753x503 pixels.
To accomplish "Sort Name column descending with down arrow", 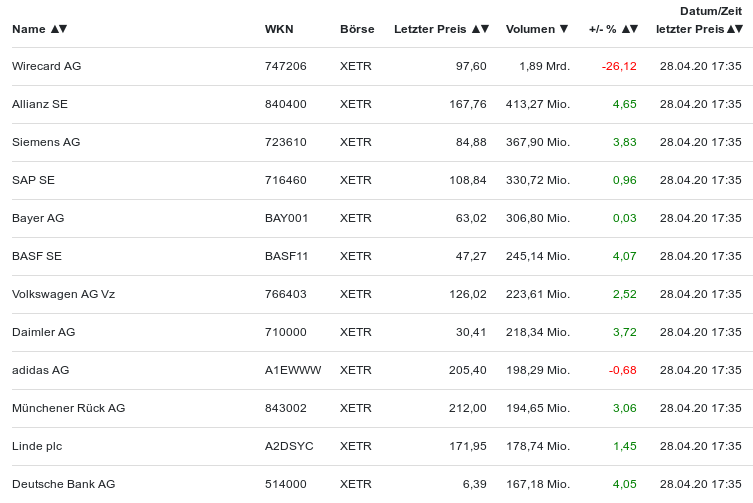I will coord(63,29).
